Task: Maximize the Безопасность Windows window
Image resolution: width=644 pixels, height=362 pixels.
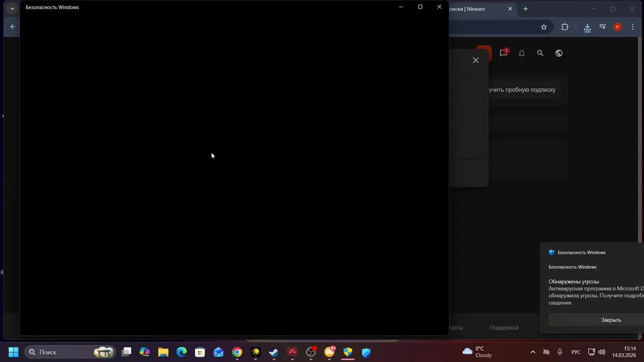Action: pyautogui.click(x=420, y=7)
